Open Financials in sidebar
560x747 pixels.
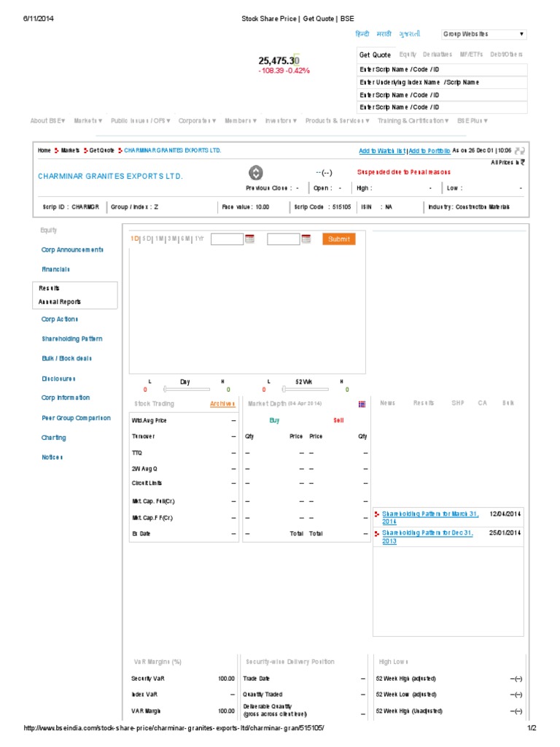55,269
